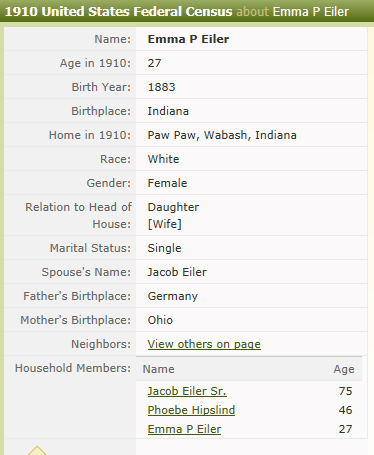
Task: Click the Daughter relation value
Action: pyautogui.click(x=173, y=207)
